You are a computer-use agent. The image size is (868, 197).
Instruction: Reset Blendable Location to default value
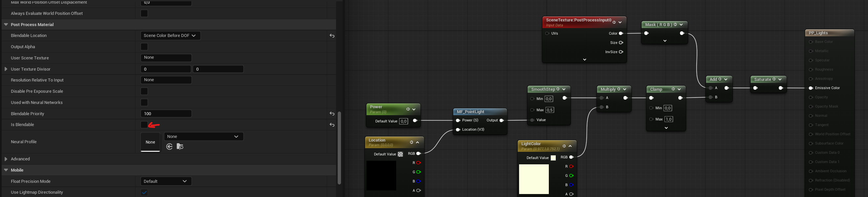point(332,36)
